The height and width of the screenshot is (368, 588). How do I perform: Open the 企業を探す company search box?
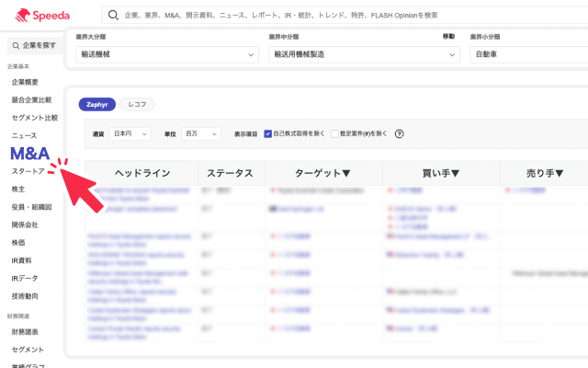(x=35, y=45)
